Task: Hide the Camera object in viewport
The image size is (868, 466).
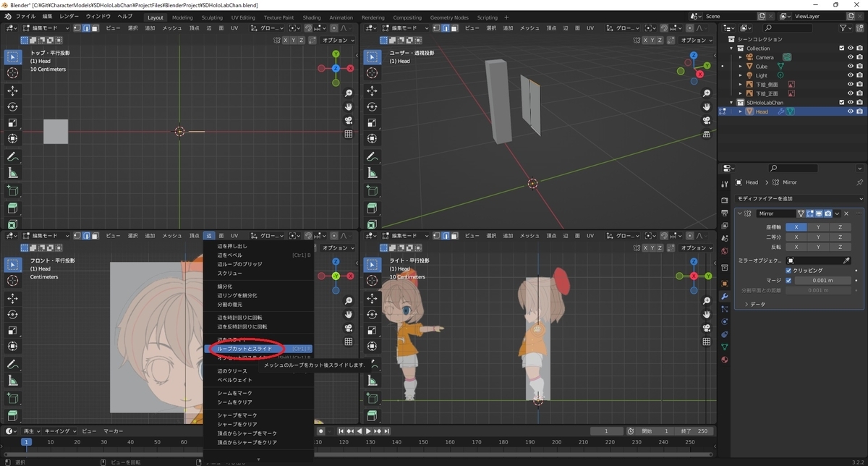Action: coord(850,57)
